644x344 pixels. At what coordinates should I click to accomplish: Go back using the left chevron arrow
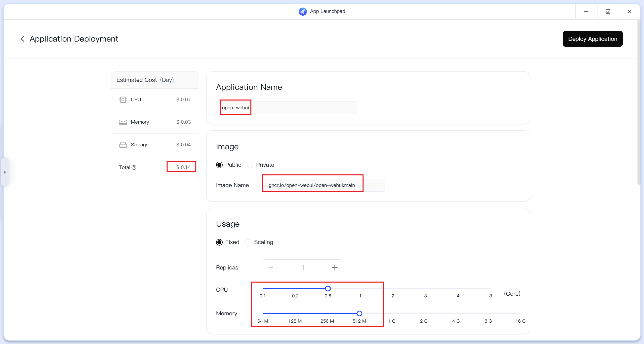point(22,39)
